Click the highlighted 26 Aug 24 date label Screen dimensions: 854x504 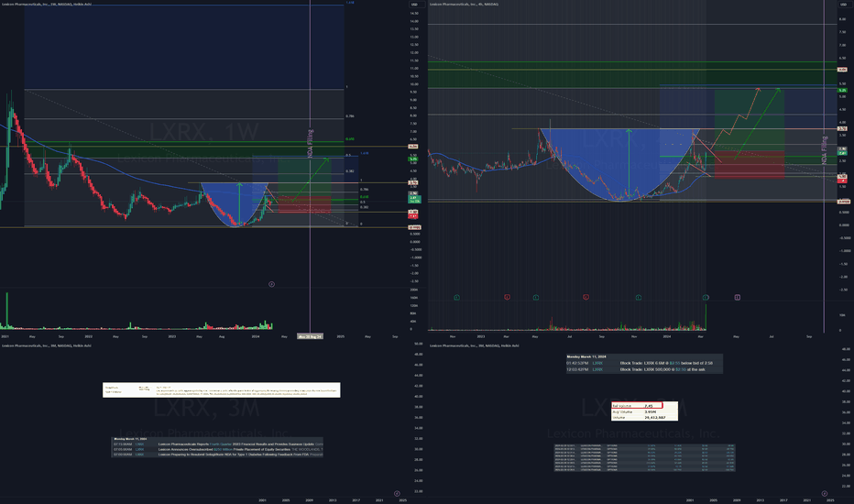coord(310,336)
